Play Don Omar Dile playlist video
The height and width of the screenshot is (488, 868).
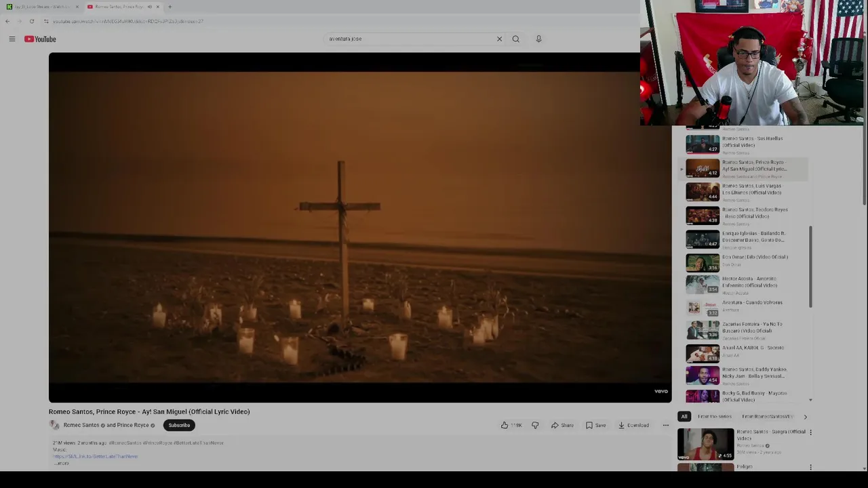tap(743, 262)
